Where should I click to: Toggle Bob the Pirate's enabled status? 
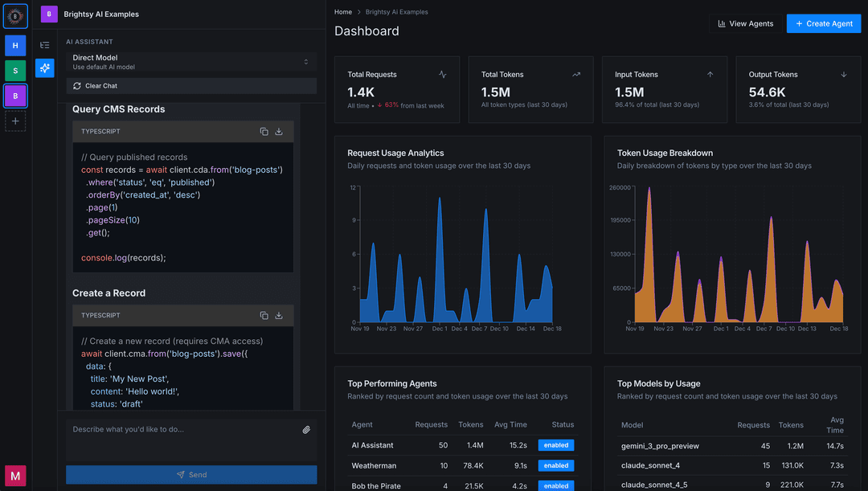(555, 485)
